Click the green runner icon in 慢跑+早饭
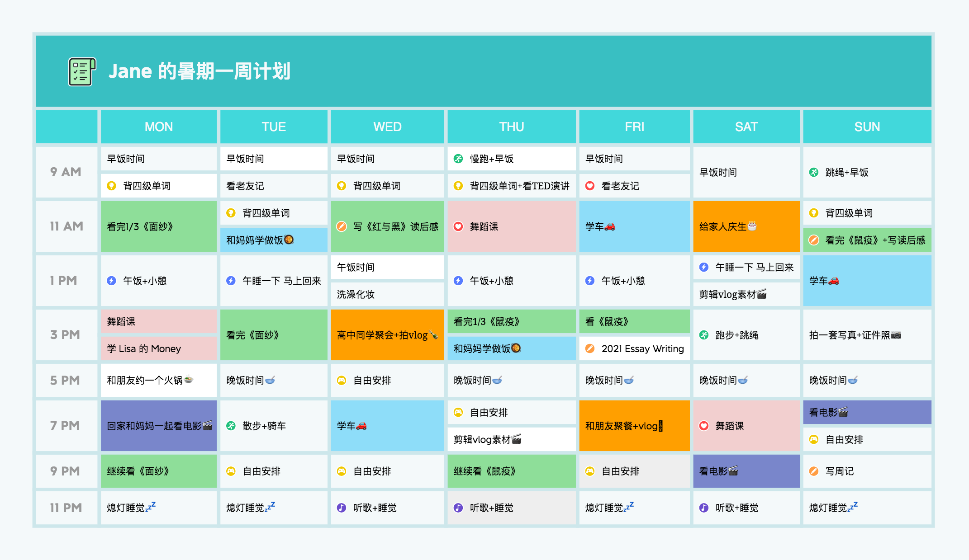Screen dimensions: 969x560 [x=458, y=159]
